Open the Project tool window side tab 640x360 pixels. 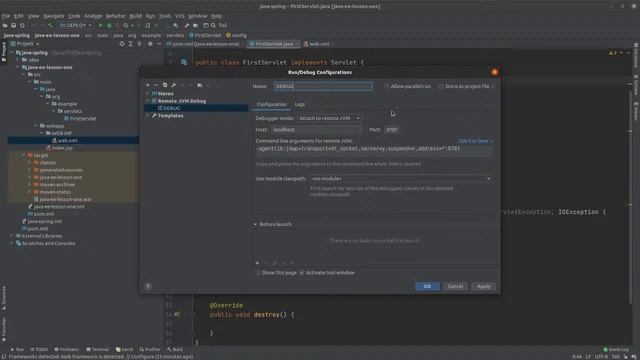(4, 52)
